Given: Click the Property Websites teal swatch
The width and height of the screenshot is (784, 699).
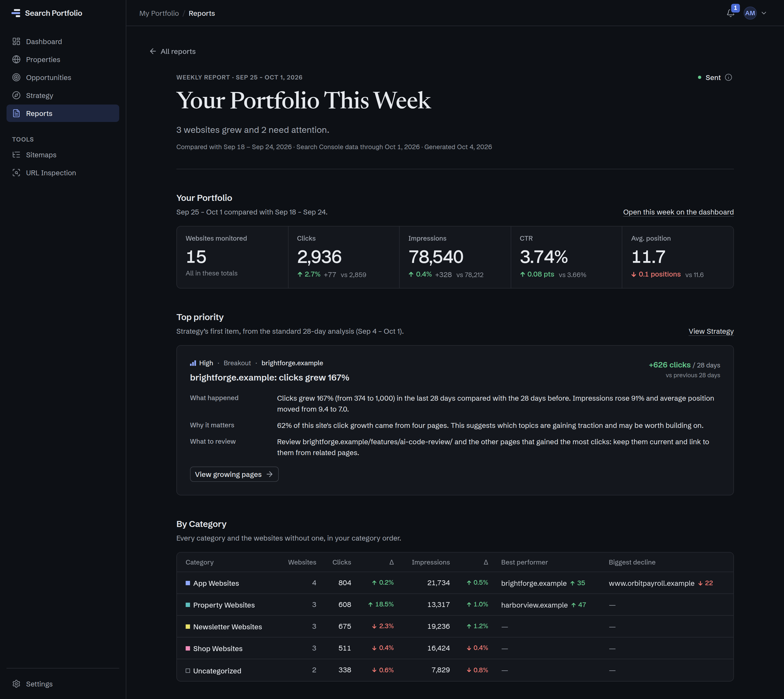Looking at the screenshot, I should (188, 605).
